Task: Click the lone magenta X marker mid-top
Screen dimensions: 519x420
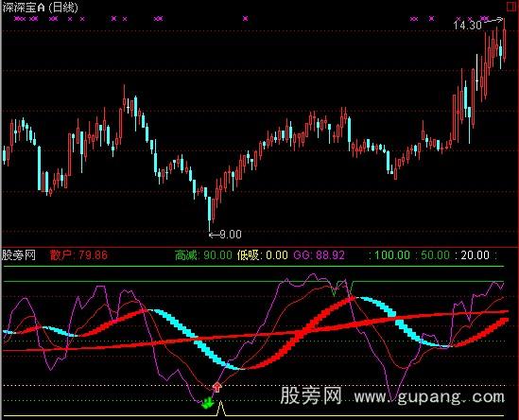Action: pos(245,19)
